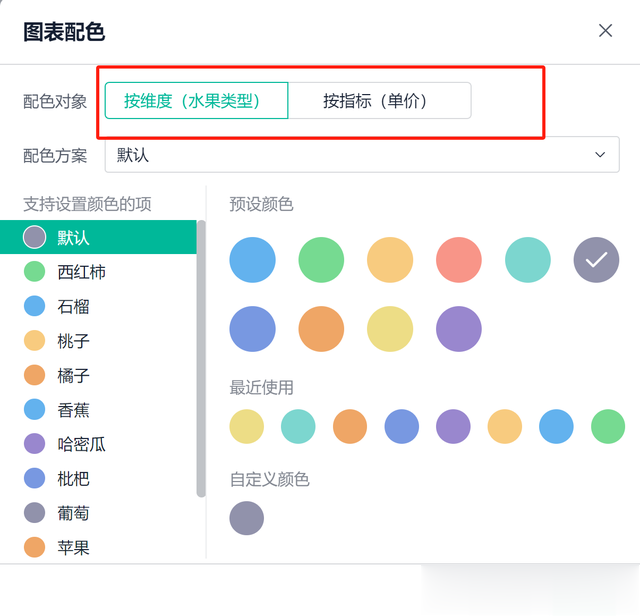Screen dimensions: 640x616
Task: Open the 配色方案 dropdown showing 默认
Action: [x=362, y=155]
